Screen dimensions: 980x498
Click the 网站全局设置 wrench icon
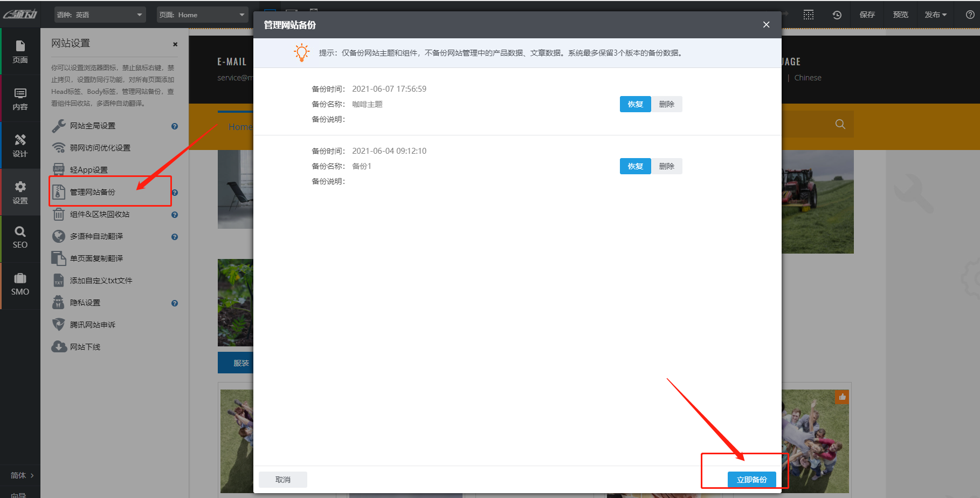pos(58,125)
